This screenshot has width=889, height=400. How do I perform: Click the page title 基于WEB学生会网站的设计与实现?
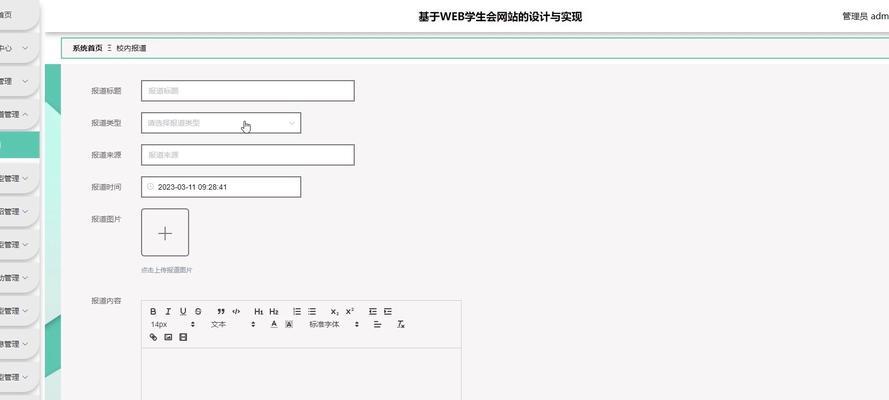point(500,16)
